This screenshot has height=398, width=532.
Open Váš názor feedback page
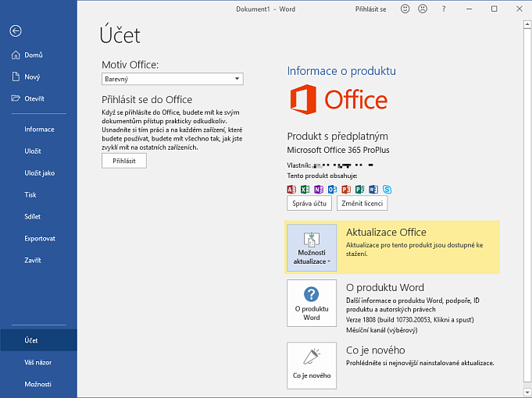pyautogui.click(x=37, y=362)
